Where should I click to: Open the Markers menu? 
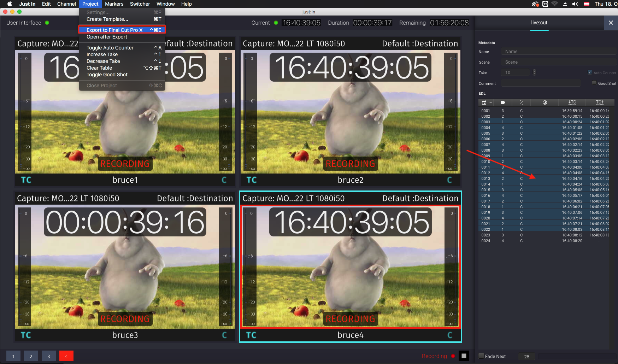click(x=114, y=4)
